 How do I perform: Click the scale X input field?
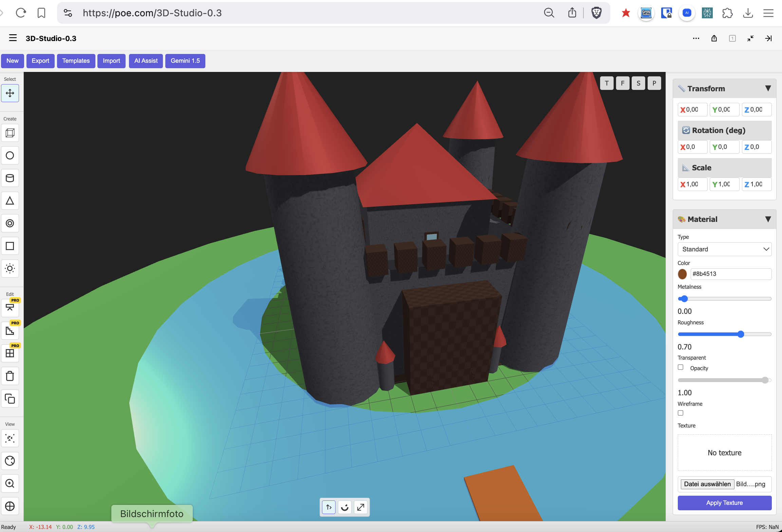pyautogui.click(x=693, y=184)
